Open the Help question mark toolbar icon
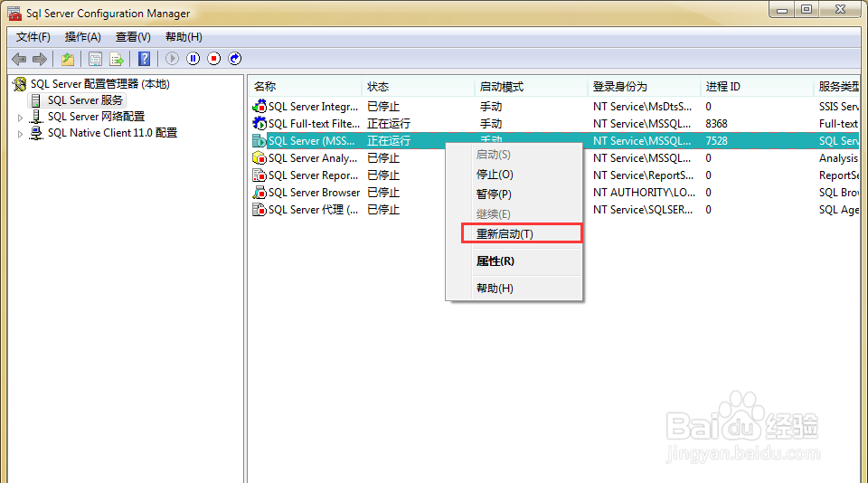The image size is (868, 483). pyautogui.click(x=144, y=59)
